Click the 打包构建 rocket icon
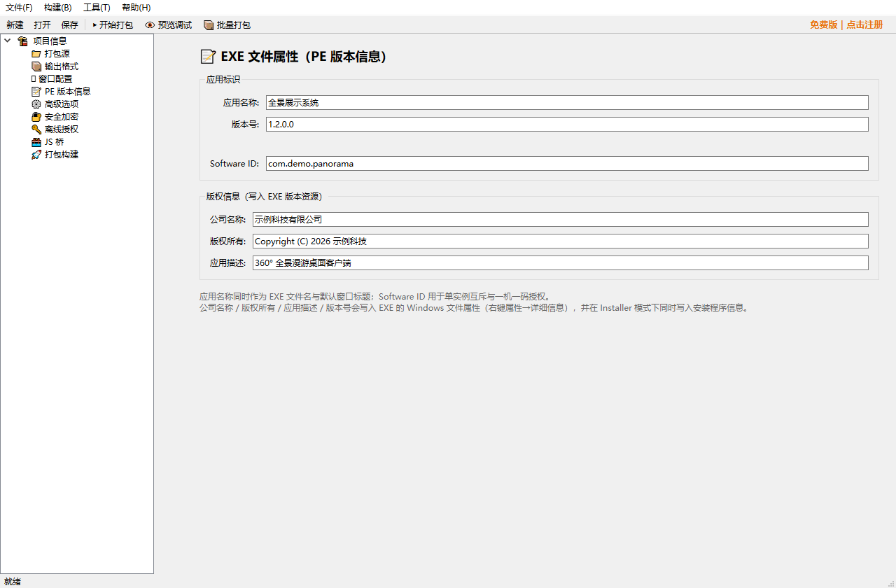 point(36,154)
